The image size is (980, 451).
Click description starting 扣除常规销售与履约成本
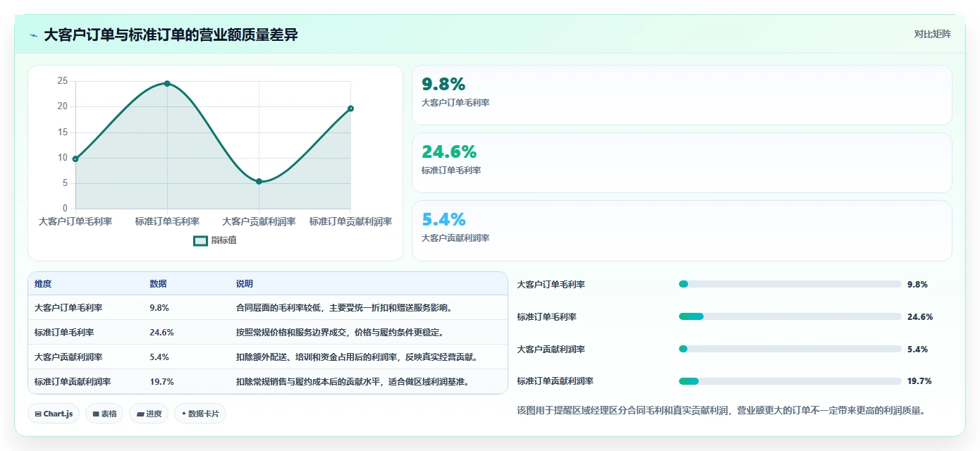(353, 382)
